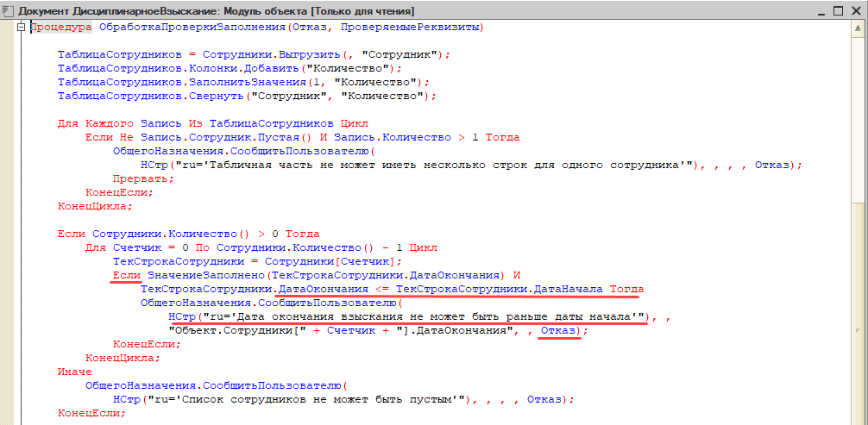
Task: Click the "Прервать;" statement
Action: pos(143,178)
